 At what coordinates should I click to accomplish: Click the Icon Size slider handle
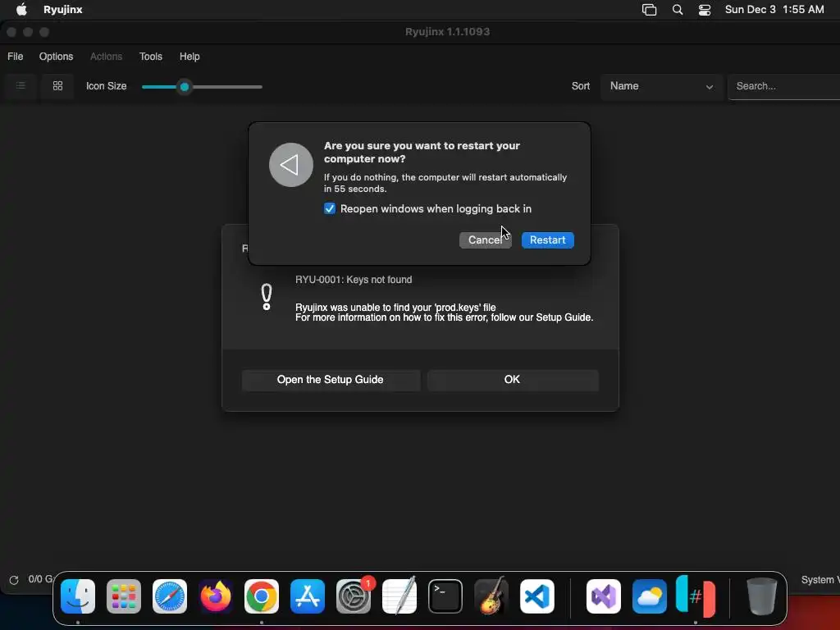coord(185,87)
